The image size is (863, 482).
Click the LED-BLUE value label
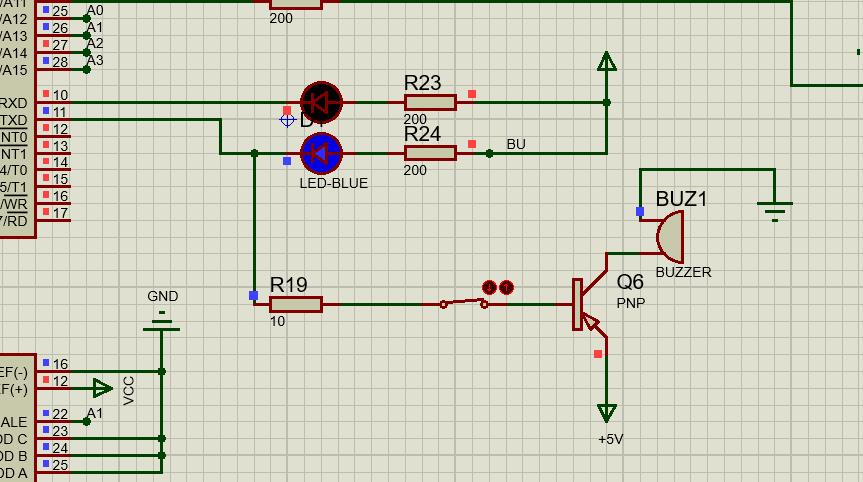click(334, 183)
